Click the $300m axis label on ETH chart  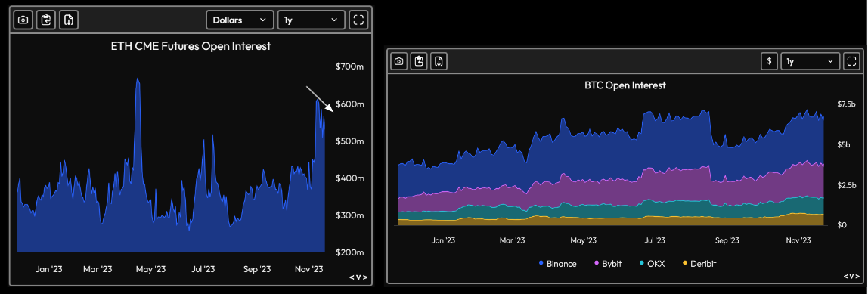tap(350, 215)
